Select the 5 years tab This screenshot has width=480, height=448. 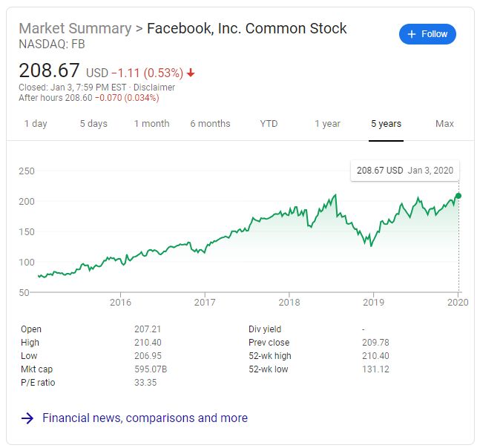pyautogui.click(x=386, y=124)
